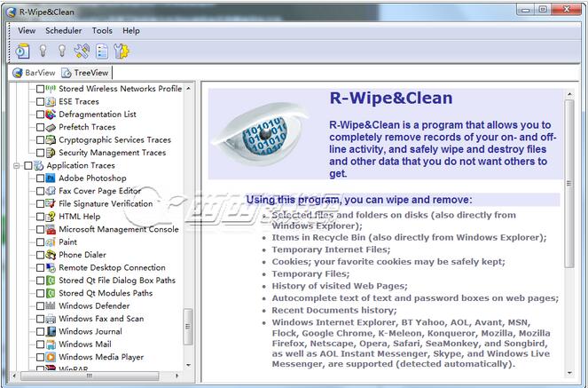This screenshot has width=588, height=388.
Task: Click the description pane scroll-down arrow
Action: pos(569,373)
